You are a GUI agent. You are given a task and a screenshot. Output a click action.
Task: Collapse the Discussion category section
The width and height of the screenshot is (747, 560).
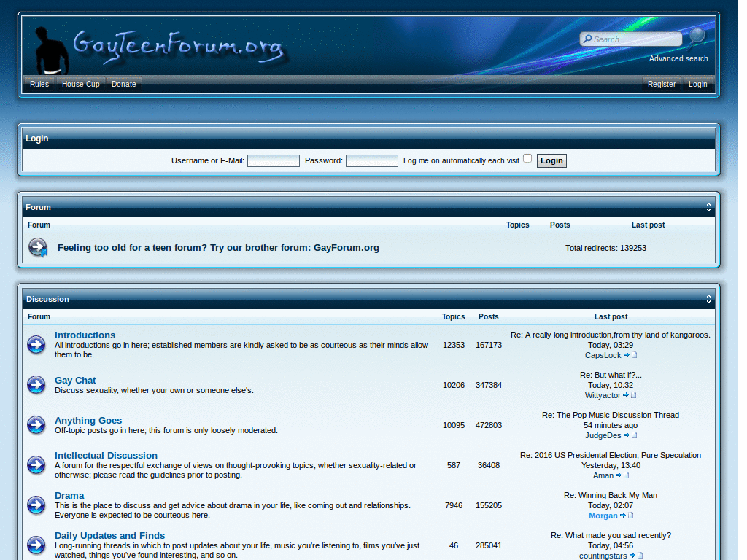pyautogui.click(x=708, y=299)
